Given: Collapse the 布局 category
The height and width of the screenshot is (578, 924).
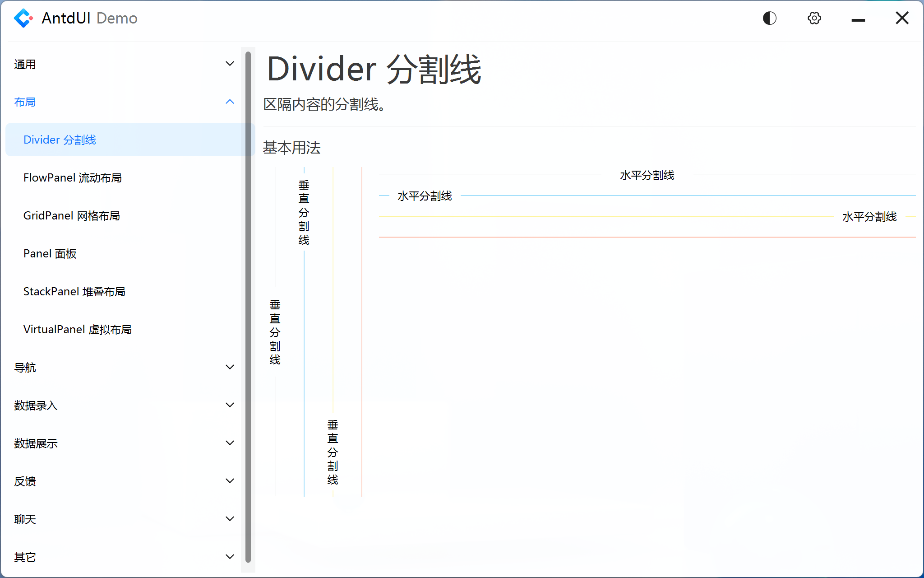Looking at the screenshot, I should (x=122, y=102).
